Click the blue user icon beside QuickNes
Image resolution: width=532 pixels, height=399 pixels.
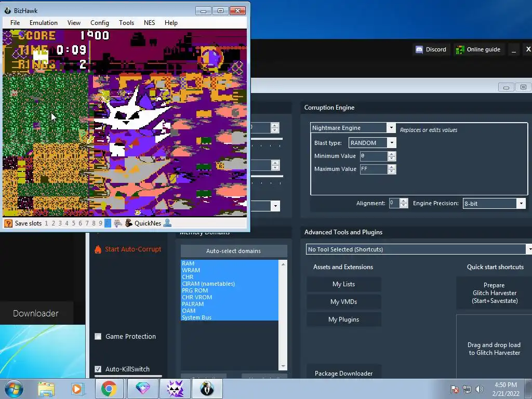point(167,223)
